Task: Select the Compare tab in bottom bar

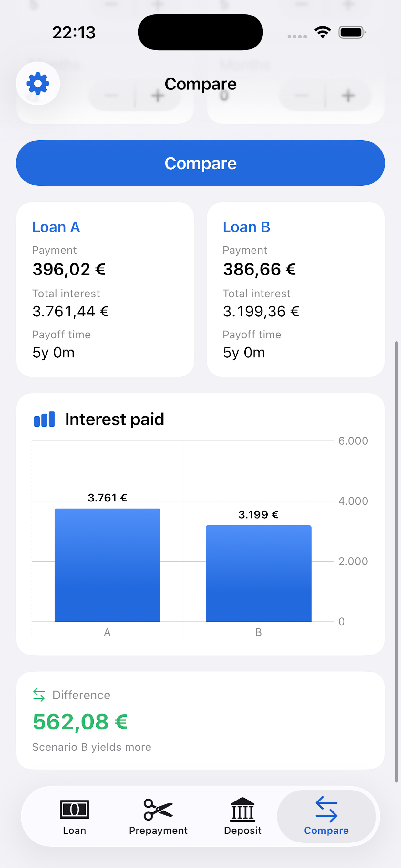Action: tap(326, 816)
